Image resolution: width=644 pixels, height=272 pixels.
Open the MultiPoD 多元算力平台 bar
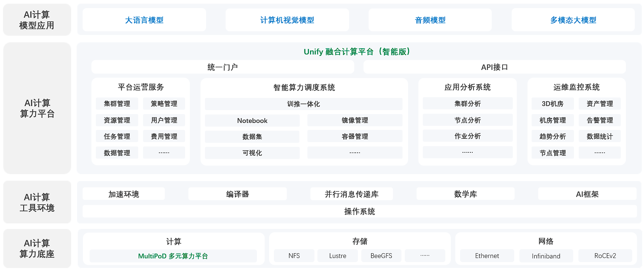pyautogui.click(x=173, y=256)
